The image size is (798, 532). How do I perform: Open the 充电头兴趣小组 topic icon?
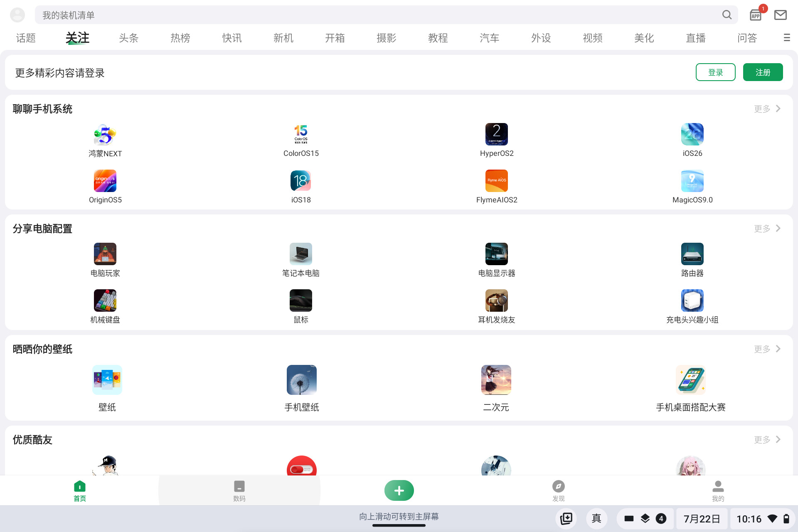coord(692,300)
